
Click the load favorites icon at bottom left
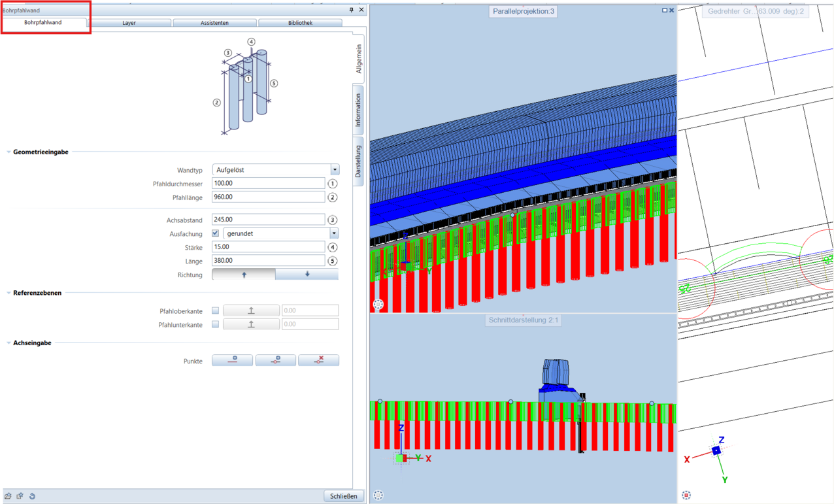click(x=8, y=496)
